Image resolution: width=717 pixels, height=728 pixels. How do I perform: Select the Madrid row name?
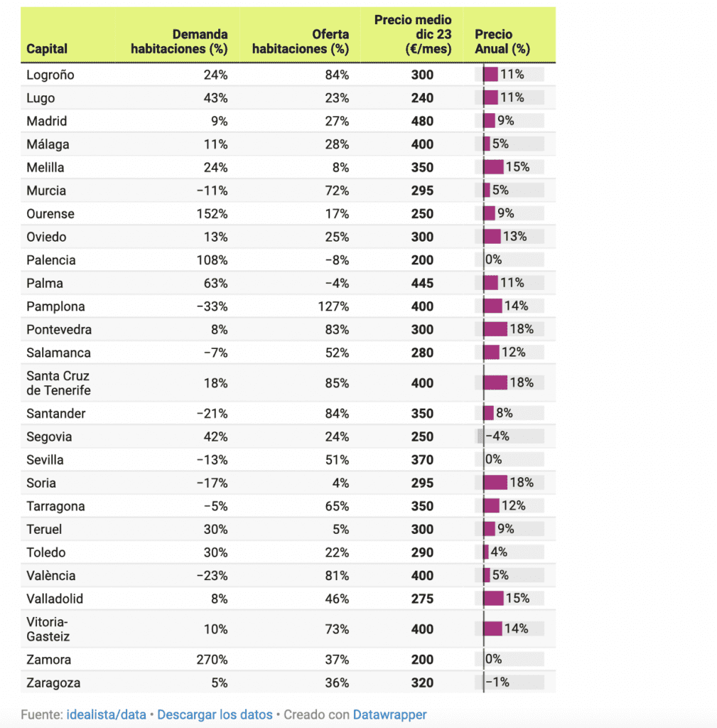point(47,121)
